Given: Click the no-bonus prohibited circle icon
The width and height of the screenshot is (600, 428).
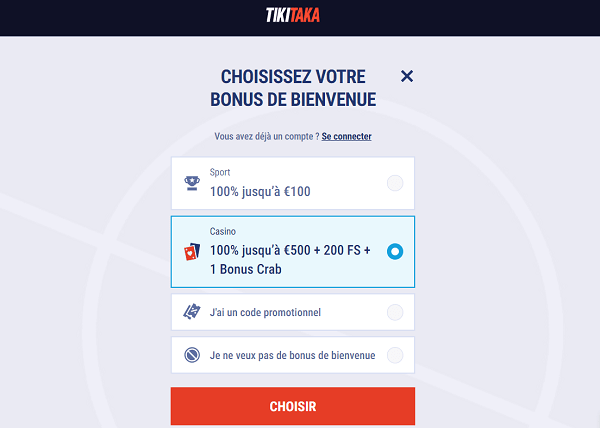Looking at the screenshot, I should point(192,354).
